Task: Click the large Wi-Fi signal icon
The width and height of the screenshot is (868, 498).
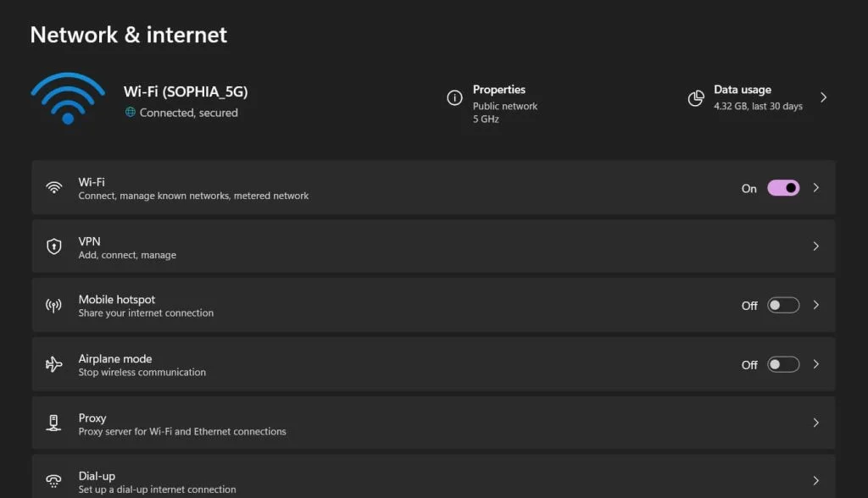Action: [x=68, y=99]
